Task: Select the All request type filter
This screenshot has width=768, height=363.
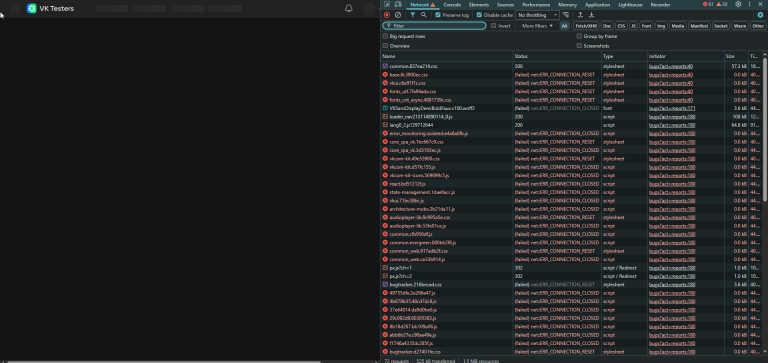Action: point(565,26)
